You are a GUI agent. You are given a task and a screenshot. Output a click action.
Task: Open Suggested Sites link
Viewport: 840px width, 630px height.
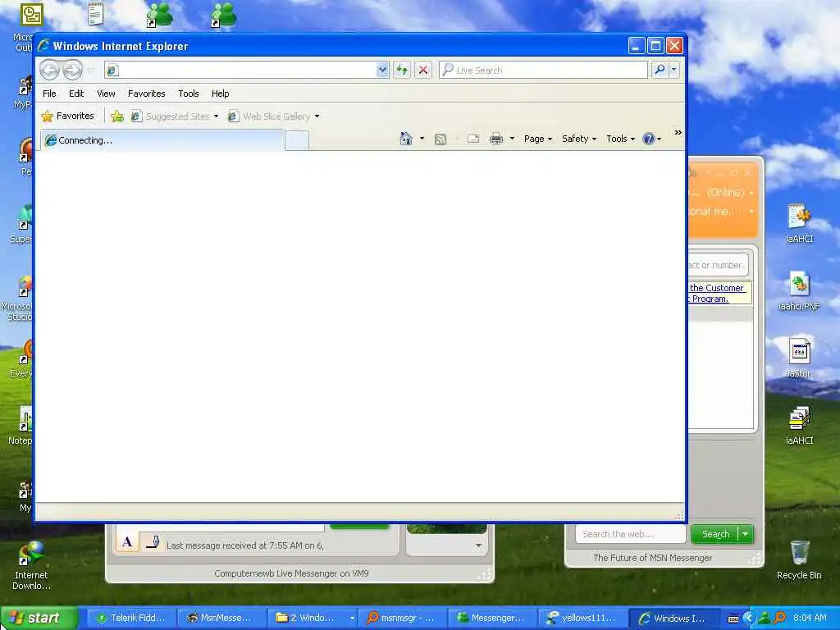coord(171,116)
